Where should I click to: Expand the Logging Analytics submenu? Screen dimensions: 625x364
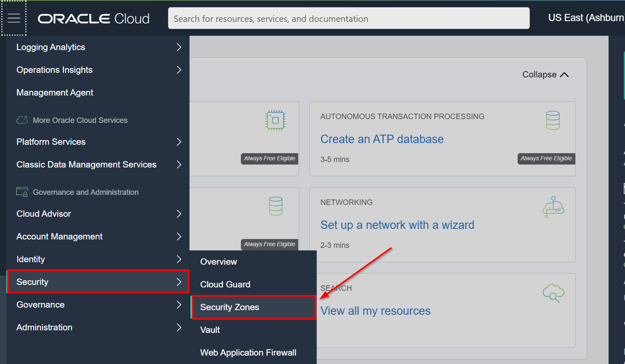click(x=179, y=47)
